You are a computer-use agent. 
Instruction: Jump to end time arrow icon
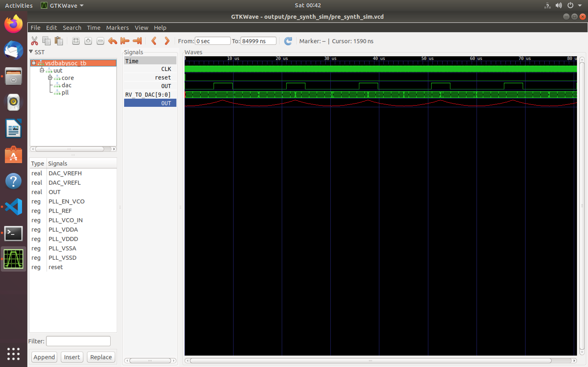point(137,41)
